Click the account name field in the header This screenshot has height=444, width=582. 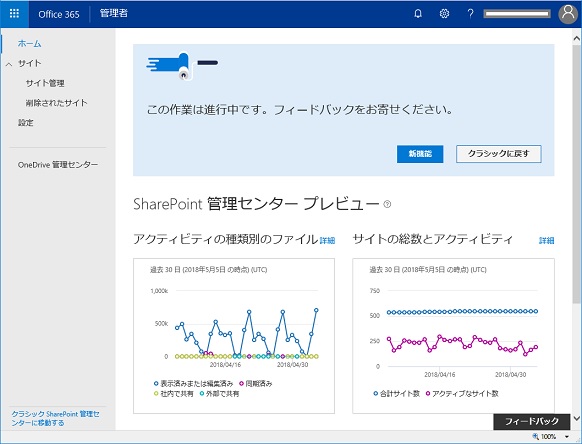pos(517,14)
